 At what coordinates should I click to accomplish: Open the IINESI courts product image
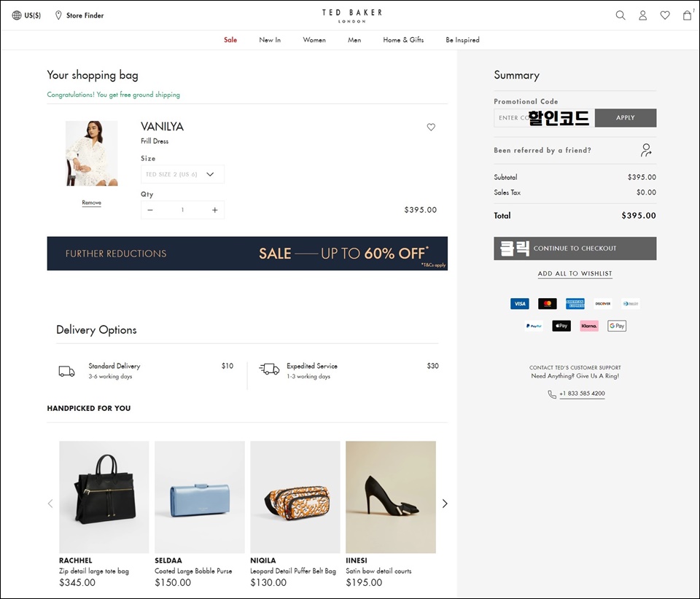391,497
